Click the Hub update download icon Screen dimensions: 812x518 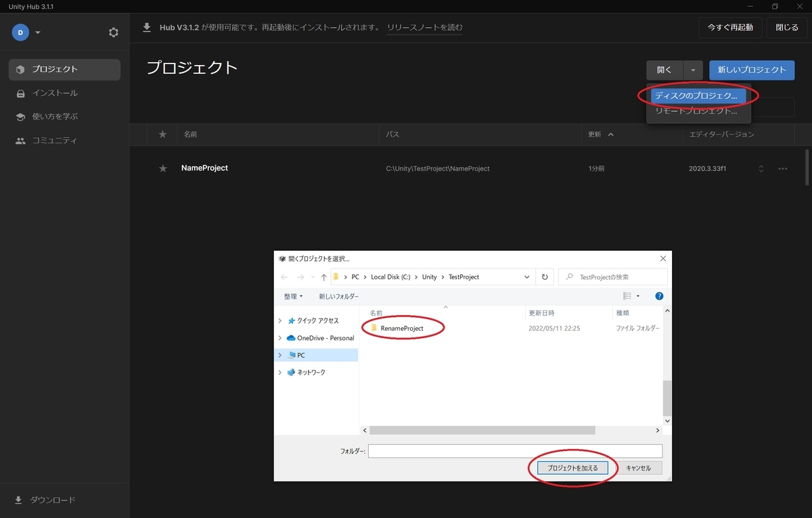pos(147,27)
